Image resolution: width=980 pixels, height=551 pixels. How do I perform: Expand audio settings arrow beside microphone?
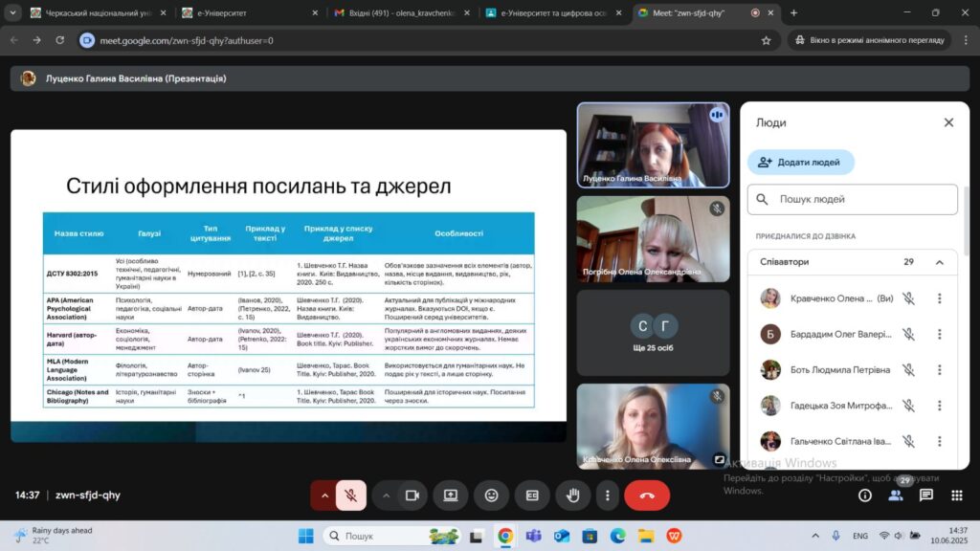324,496
